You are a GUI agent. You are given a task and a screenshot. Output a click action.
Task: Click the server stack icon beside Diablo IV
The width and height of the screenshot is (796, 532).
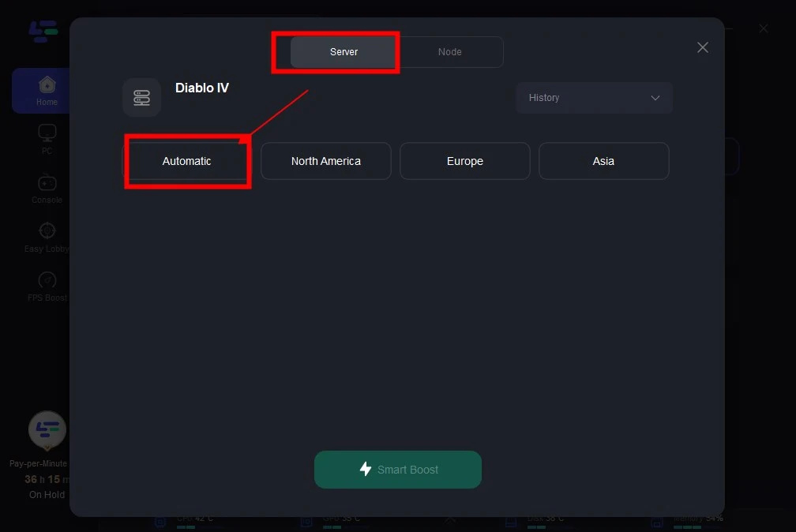[141, 97]
